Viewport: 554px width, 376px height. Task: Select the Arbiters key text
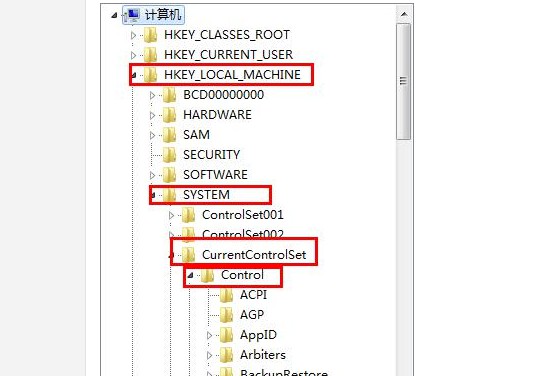[x=263, y=355]
